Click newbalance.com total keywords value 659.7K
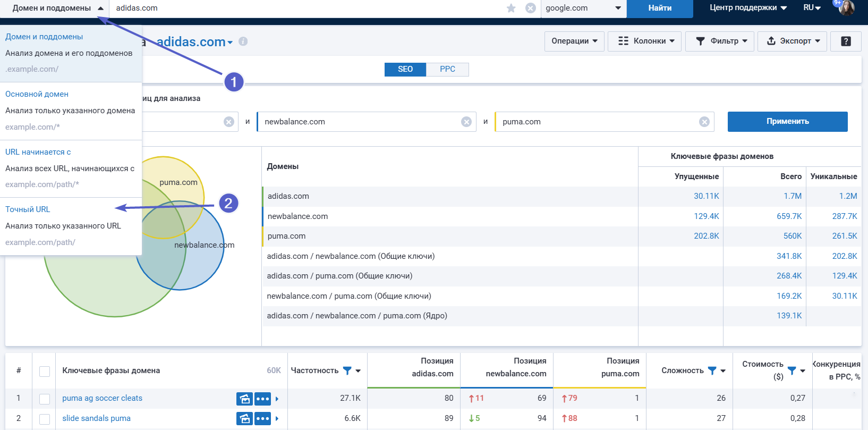 (x=789, y=216)
